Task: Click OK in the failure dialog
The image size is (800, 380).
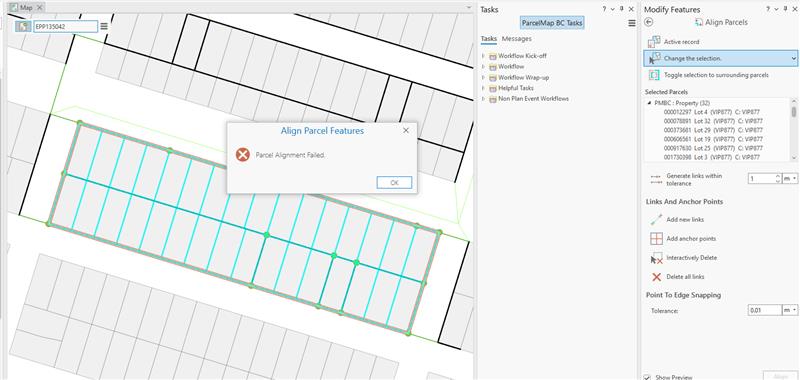Action: point(394,183)
